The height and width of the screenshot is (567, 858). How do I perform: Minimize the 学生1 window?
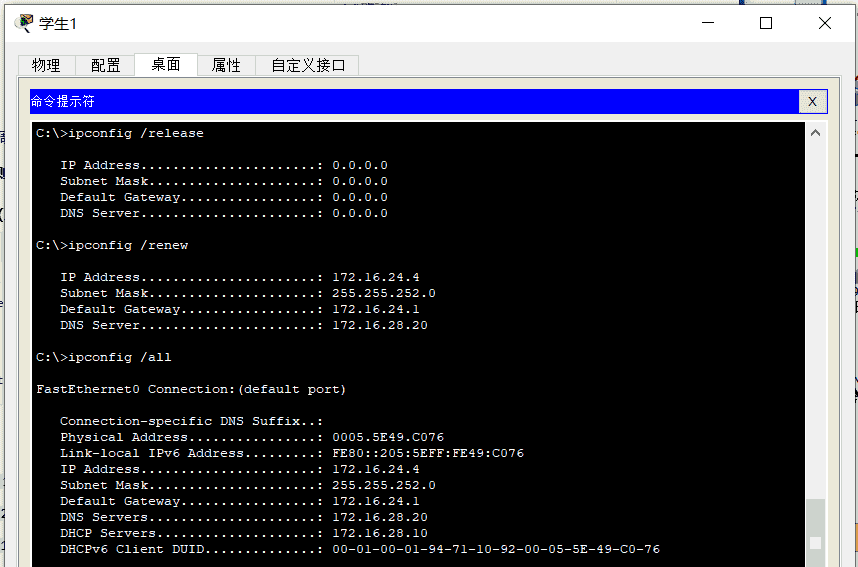click(707, 23)
